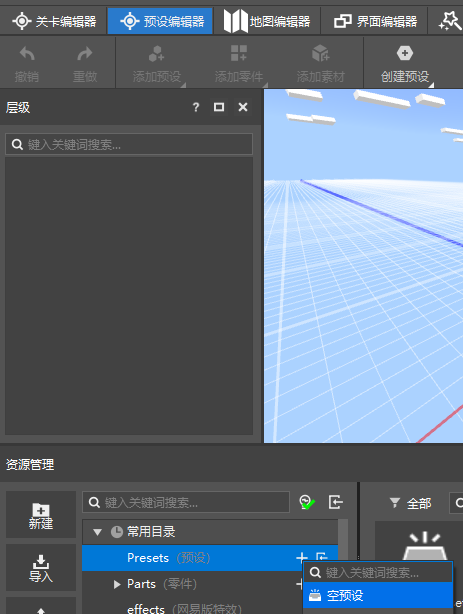Click the 重做 redo icon
The height and width of the screenshot is (614, 463).
(85, 54)
